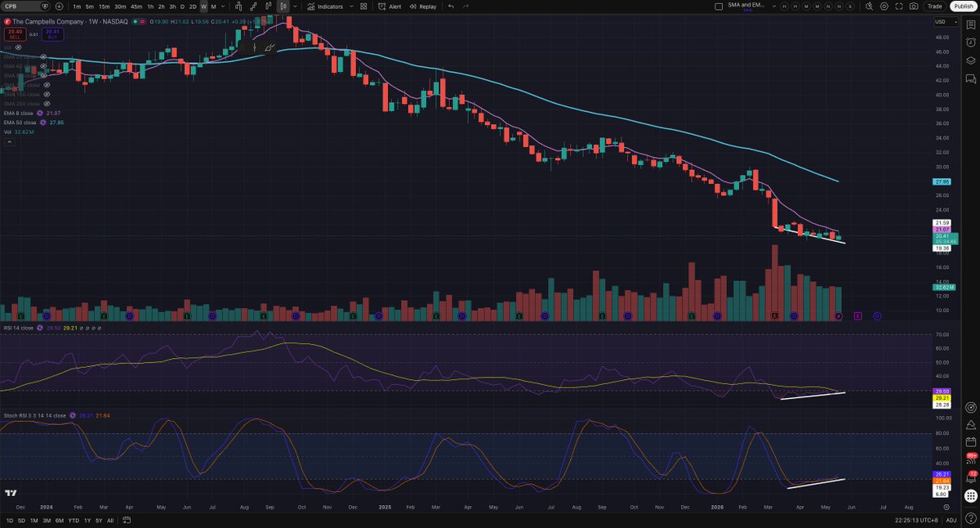Select the 45m timeframe

point(136,6)
